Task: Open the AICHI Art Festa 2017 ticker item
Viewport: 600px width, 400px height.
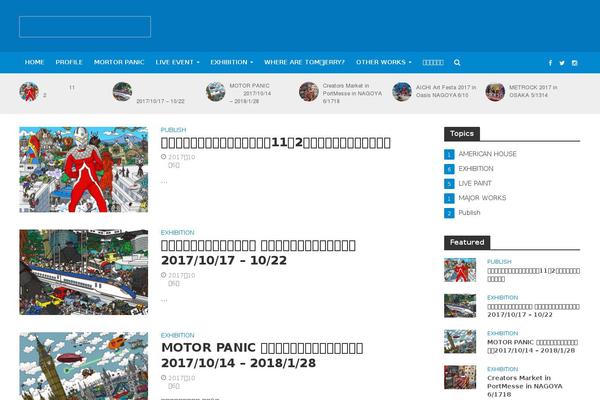Action: (x=446, y=91)
